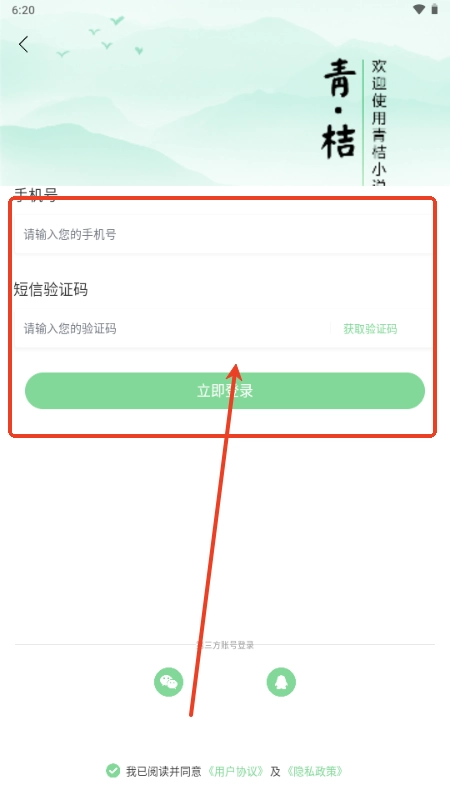Tap the Wi-Fi status bar icon
450x800 pixels.
(x=419, y=9)
